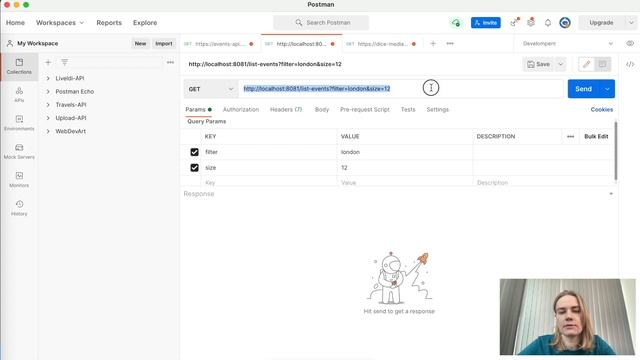This screenshot has width=640, height=360.
Task: Open the runner icon in header
Action: pyautogui.click(x=531, y=23)
